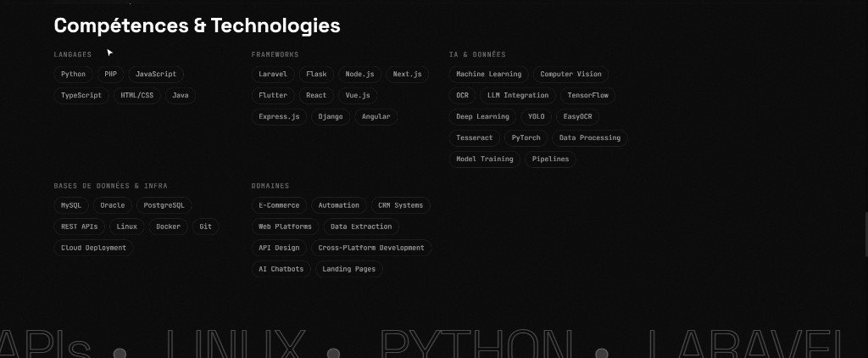Click the Tesseract tag
This screenshot has height=358, width=868.
pyautogui.click(x=475, y=138)
